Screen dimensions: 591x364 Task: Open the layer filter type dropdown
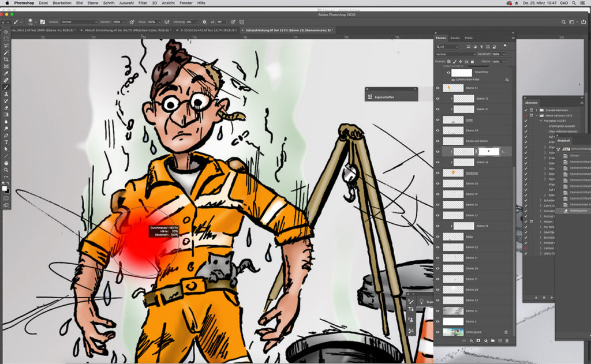[447, 47]
